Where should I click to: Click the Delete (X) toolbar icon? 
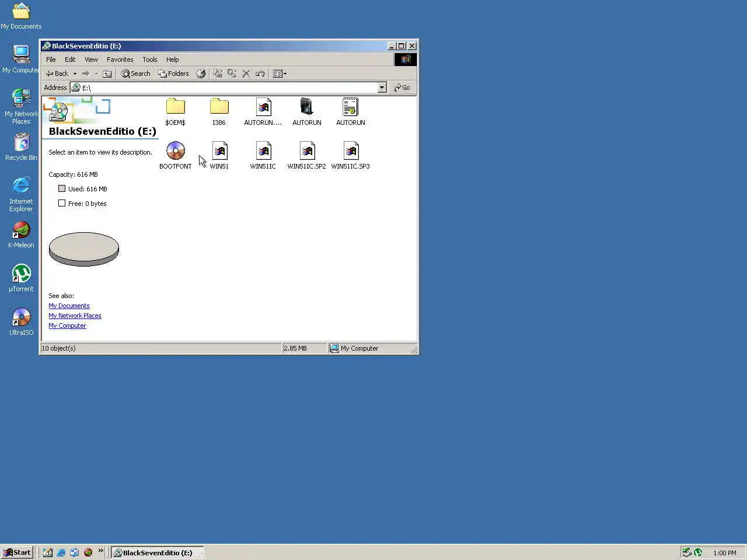tap(246, 73)
